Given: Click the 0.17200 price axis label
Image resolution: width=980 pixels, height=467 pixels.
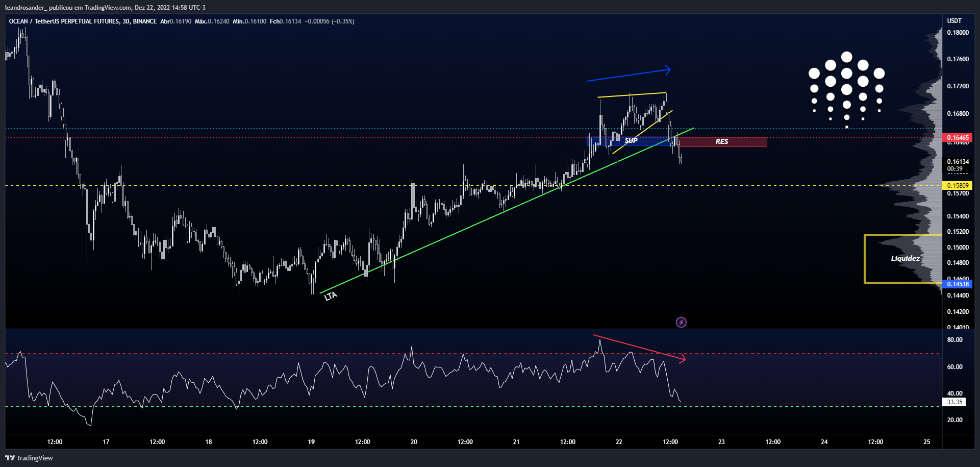Looking at the screenshot, I should coord(958,86).
